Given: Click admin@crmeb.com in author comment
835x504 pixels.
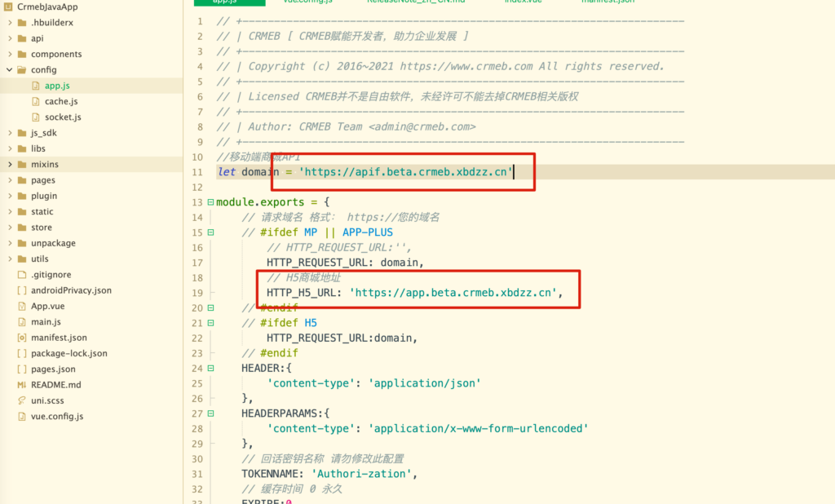Looking at the screenshot, I should coord(422,126).
